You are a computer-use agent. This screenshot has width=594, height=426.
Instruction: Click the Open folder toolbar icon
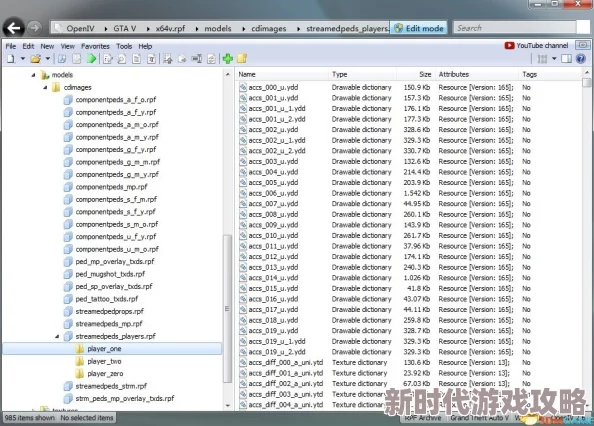point(36,59)
